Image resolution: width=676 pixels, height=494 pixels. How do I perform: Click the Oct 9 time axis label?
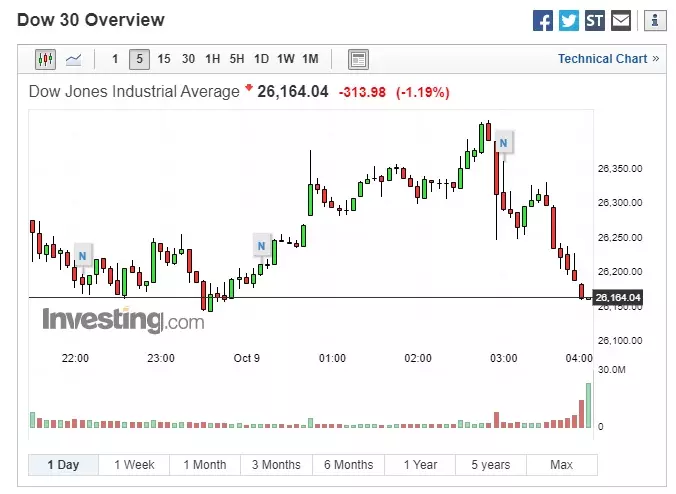247,358
